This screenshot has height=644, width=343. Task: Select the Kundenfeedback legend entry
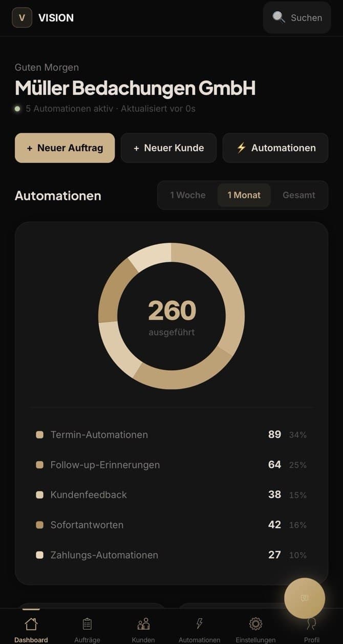tap(90, 495)
